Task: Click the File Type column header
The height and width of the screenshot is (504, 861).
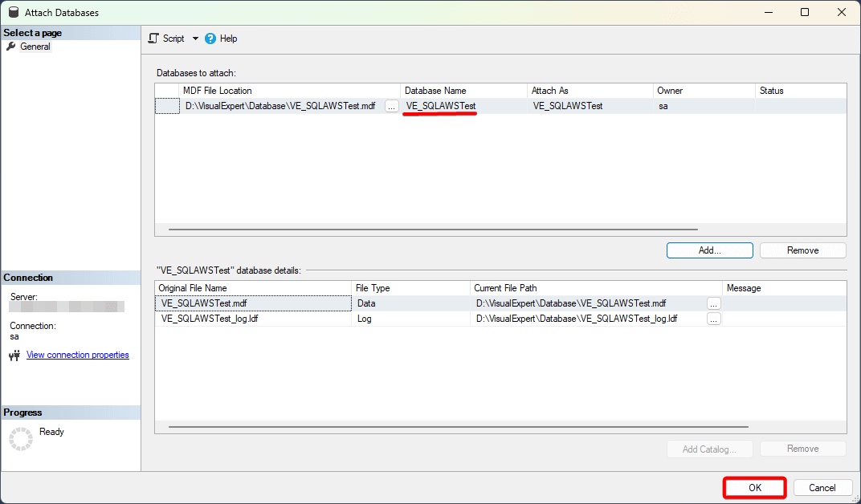Action: (410, 288)
